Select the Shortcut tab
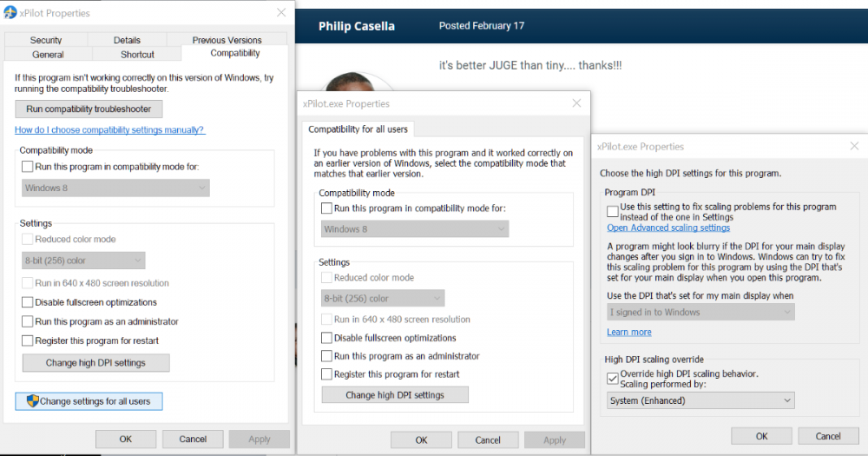This screenshot has height=456, width=868. click(x=137, y=55)
